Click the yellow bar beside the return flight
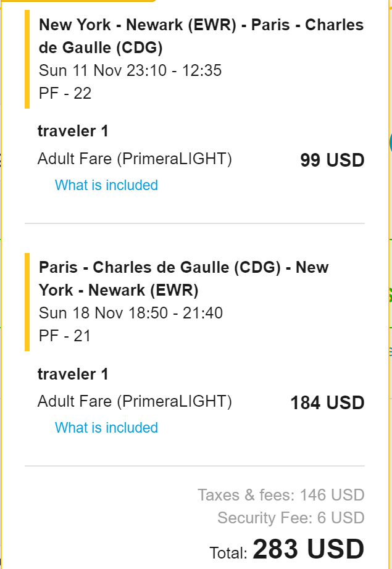392x569 pixels. (27, 302)
